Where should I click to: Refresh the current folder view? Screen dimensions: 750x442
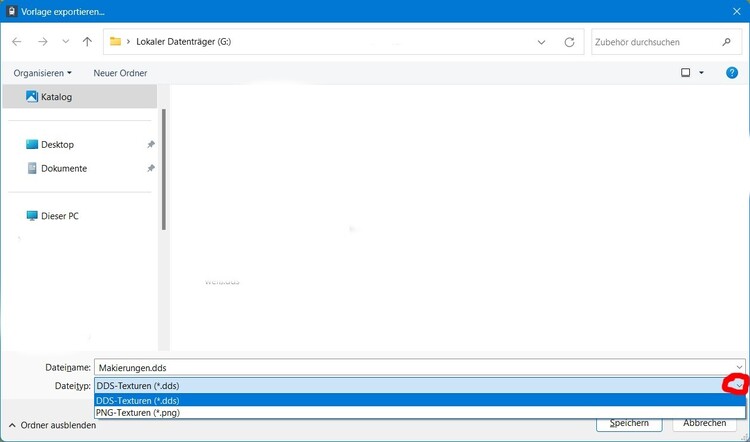click(569, 42)
